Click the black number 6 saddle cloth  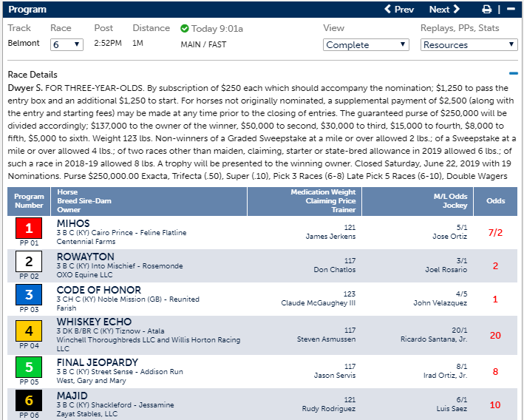29,401
